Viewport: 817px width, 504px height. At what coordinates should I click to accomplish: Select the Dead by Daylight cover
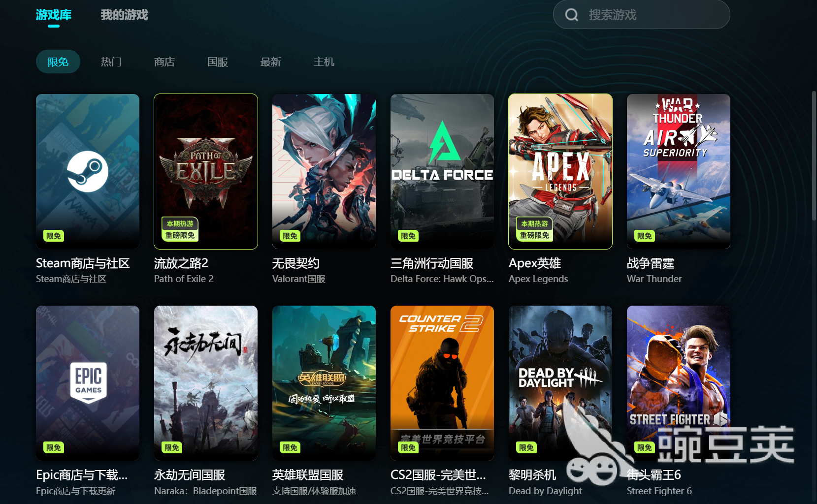pos(560,383)
